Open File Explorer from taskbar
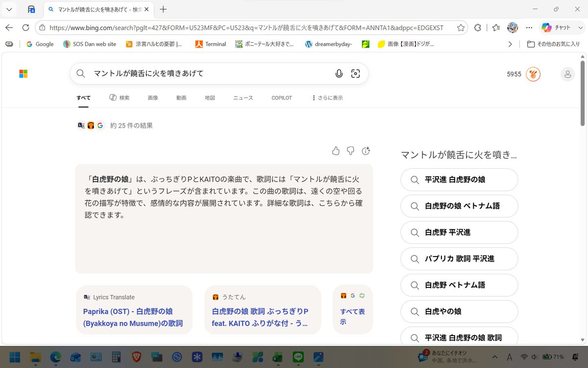This screenshot has height=368, width=588. tap(35, 357)
